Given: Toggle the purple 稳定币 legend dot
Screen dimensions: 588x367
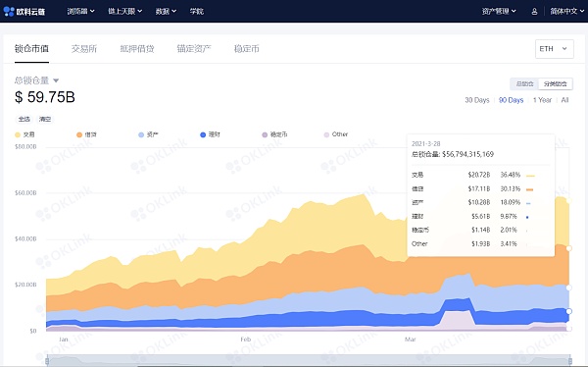Looking at the screenshot, I should click(x=265, y=134).
